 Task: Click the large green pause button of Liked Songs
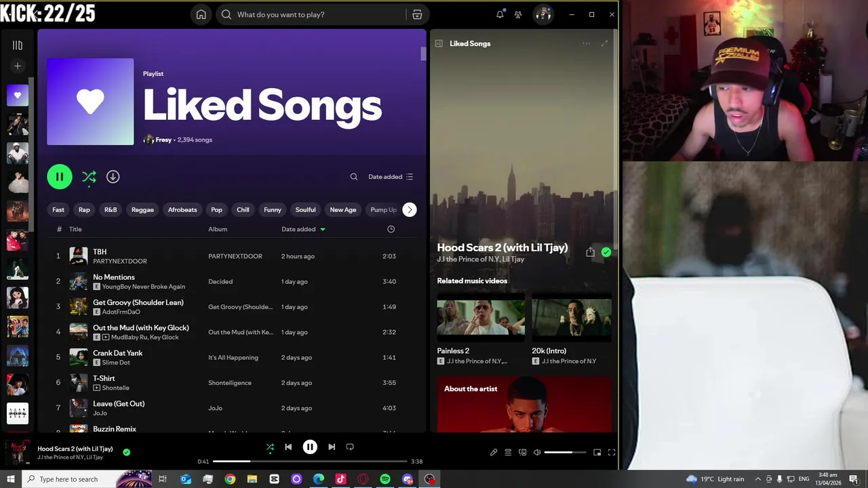point(60,177)
